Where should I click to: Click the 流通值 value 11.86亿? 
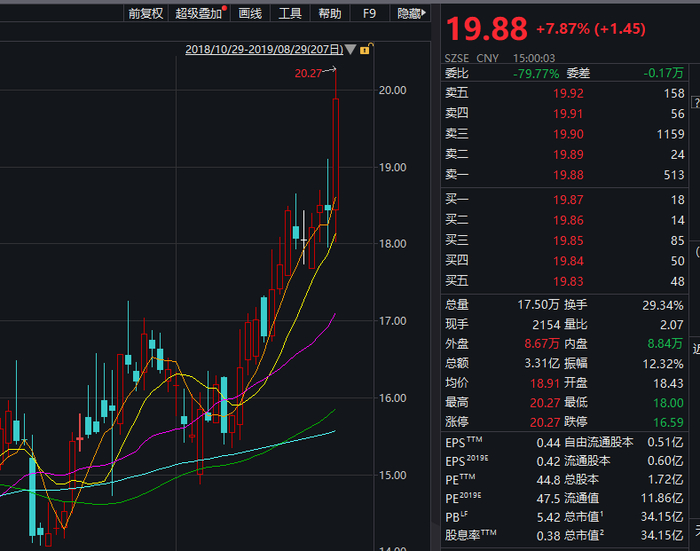tap(662, 498)
